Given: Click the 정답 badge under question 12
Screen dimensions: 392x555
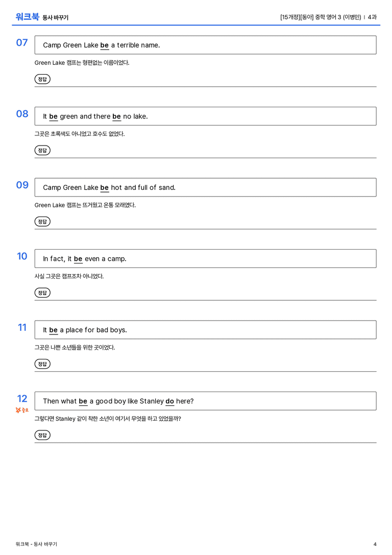Looking at the screenshot, I should [42, 435].
